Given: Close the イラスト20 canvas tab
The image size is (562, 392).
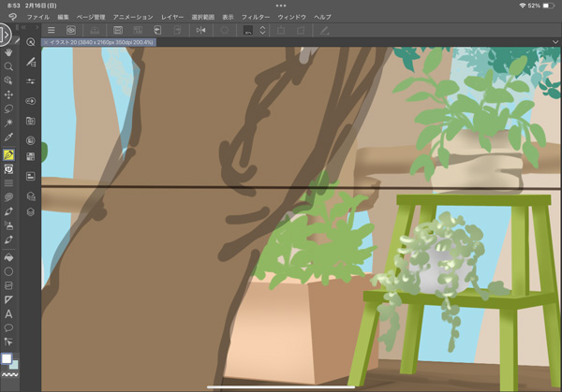Looking at the screenshot, I should pos(45,43).
